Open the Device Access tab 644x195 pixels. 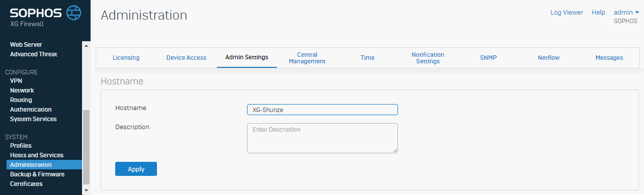pyautogui.click(x=186, y=58)
